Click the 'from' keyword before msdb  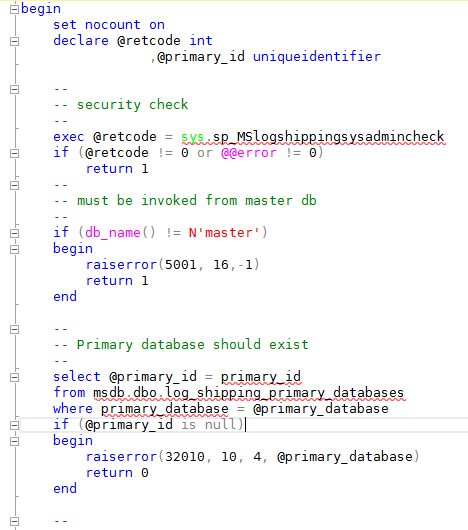[x=69, y=393]
